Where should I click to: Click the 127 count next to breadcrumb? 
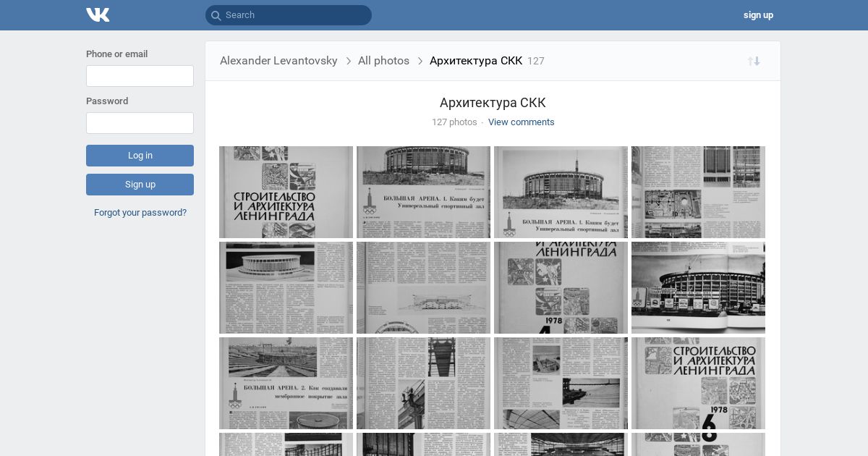[536, 62]
